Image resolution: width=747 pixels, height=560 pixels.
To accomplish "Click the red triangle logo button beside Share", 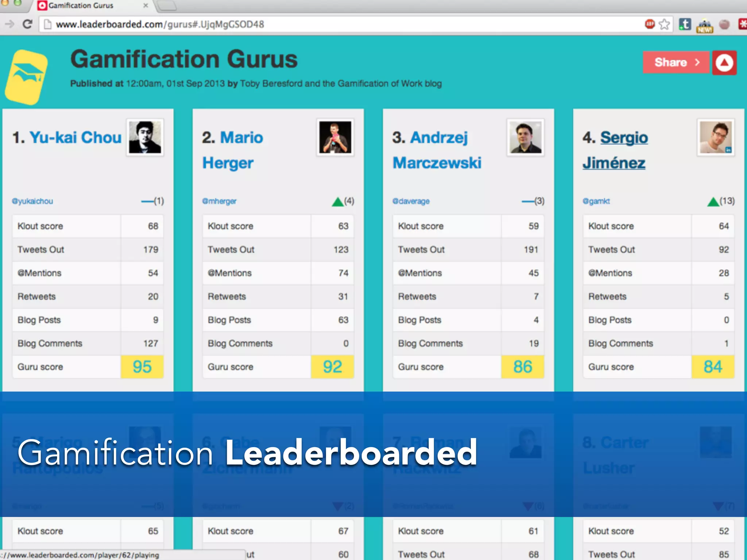I will point(724,63).
